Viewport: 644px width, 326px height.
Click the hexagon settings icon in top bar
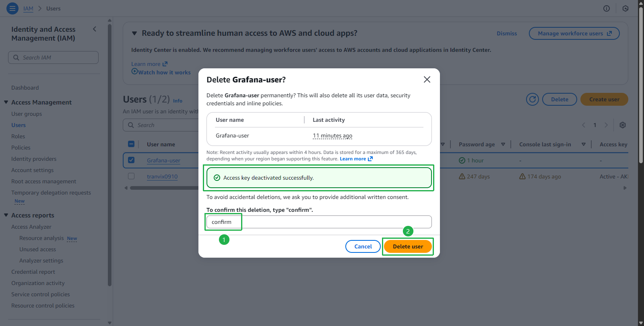coord(625,8)
